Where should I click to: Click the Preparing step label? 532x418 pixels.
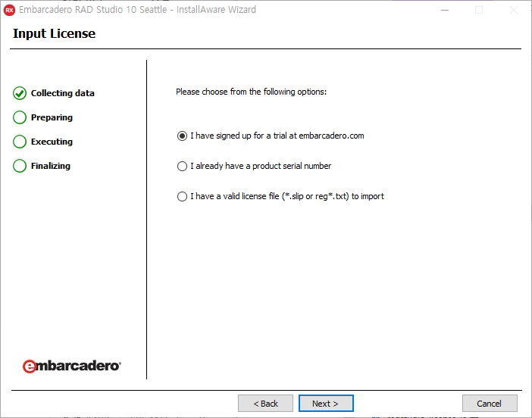tap(52, 117)
